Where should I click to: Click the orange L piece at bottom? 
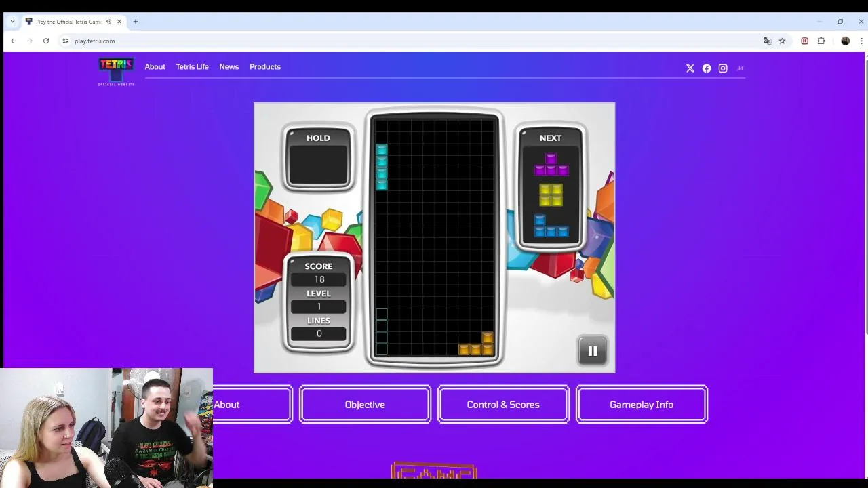[476, 344]
